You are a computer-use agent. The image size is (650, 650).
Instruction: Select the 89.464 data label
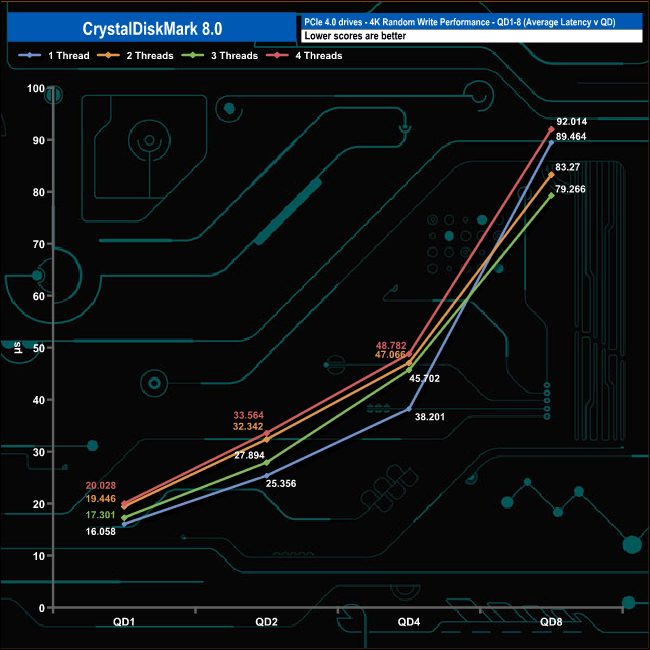click(x=571, y=137)
